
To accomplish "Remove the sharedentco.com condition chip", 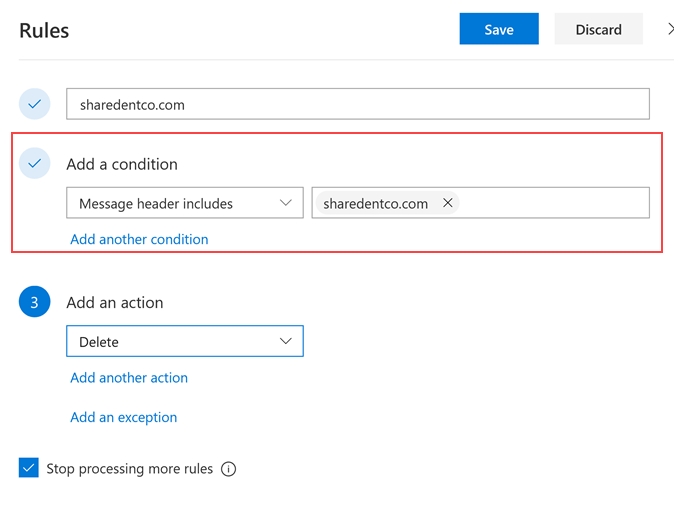I will (x=447, y=203).
